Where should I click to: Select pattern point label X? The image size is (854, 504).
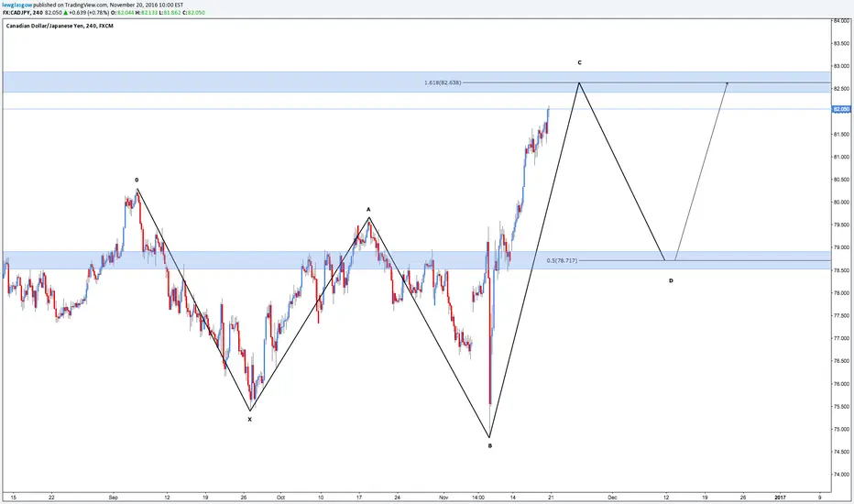[x=250, y=419]
